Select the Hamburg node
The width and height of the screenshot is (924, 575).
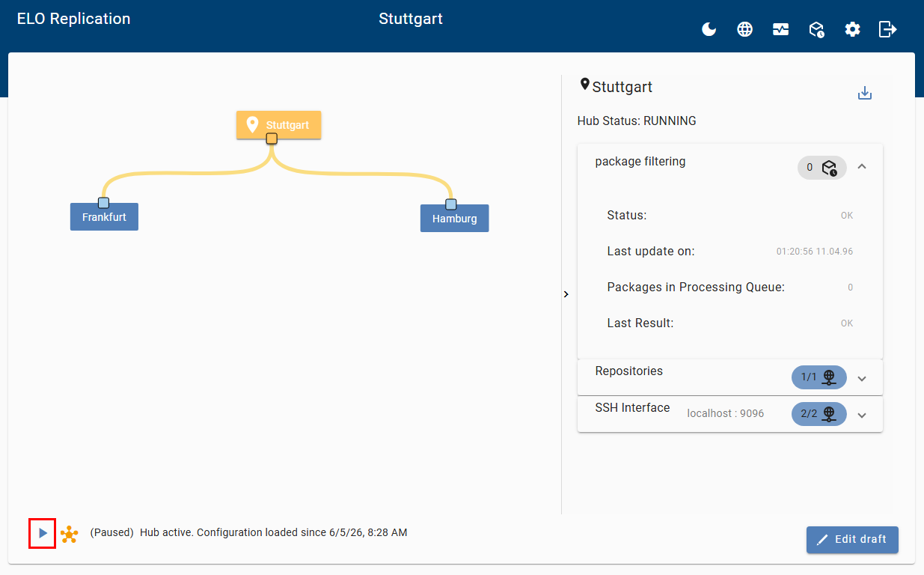(454, 219)
